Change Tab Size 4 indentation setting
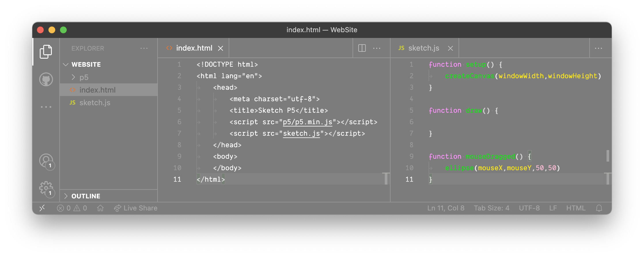This screenshot has height=257, width=644. click(491, 208)
